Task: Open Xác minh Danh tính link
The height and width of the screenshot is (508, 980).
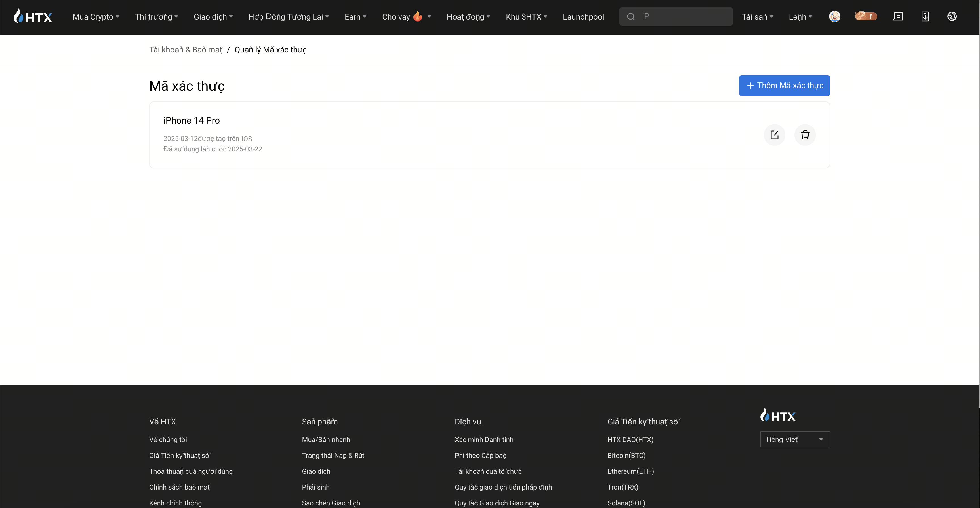Action: pos(484,440)
